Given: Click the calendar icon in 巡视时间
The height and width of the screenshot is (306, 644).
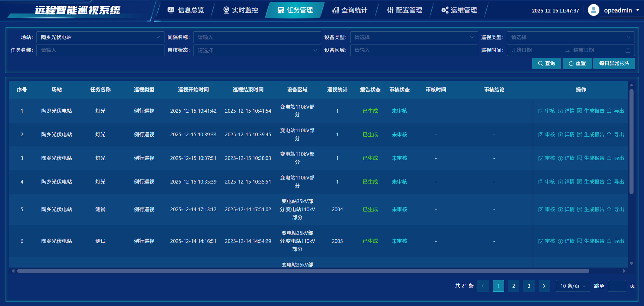Looking at the screenshot, I should [628, 50].
